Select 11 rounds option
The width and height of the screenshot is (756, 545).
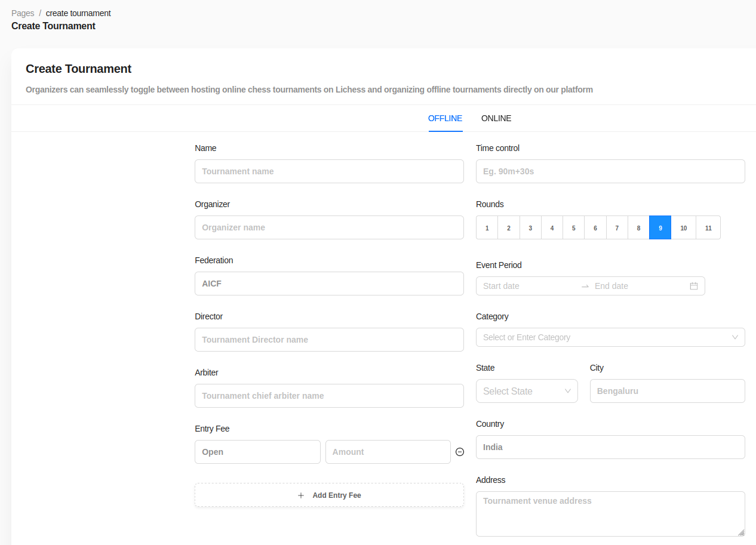(708, 227)
